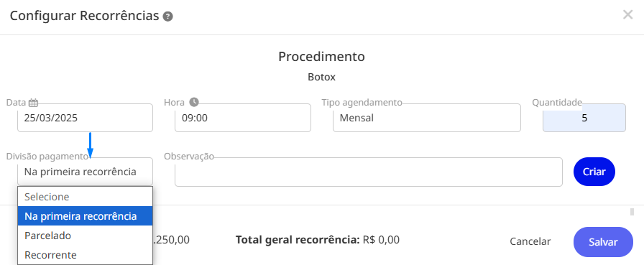Choose the Parcelado option
The image size is (644, 265).
[85, 236]
